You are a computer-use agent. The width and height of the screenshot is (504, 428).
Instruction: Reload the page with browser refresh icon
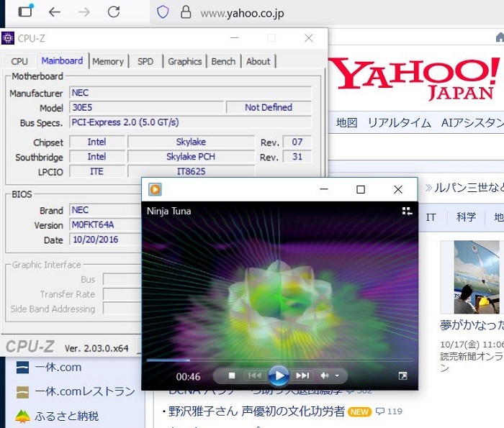click(x=113, y=12)
